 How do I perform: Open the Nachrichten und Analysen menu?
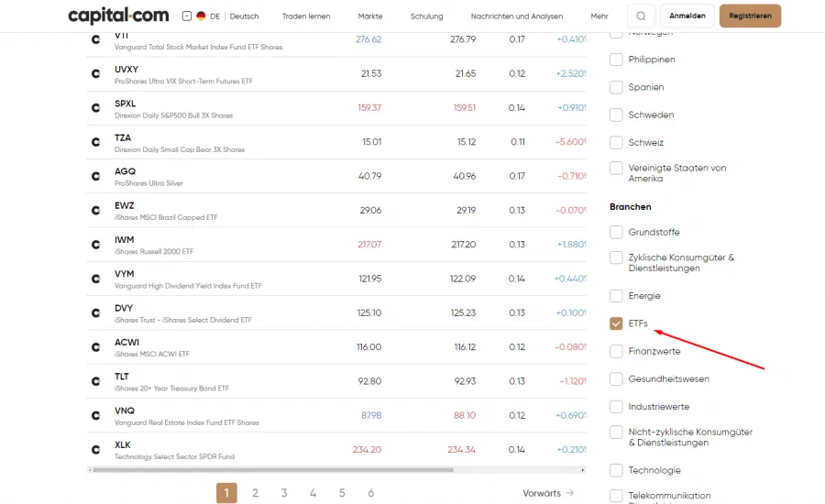point(517,16)
